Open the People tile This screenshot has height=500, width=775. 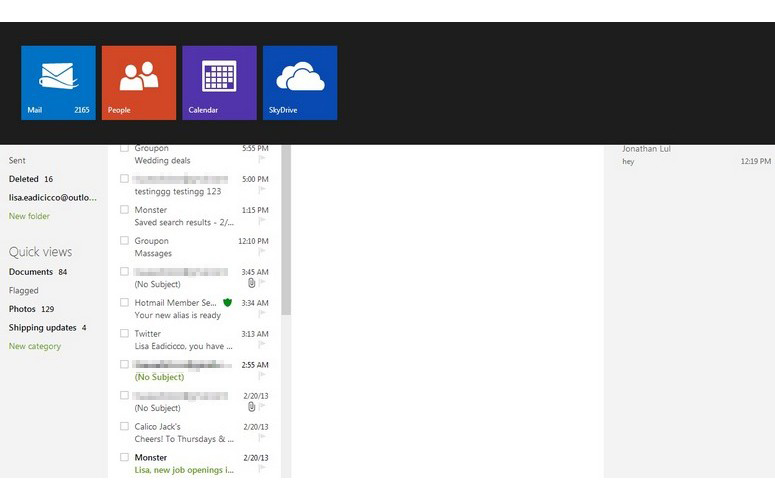click(x=139, y=83)
